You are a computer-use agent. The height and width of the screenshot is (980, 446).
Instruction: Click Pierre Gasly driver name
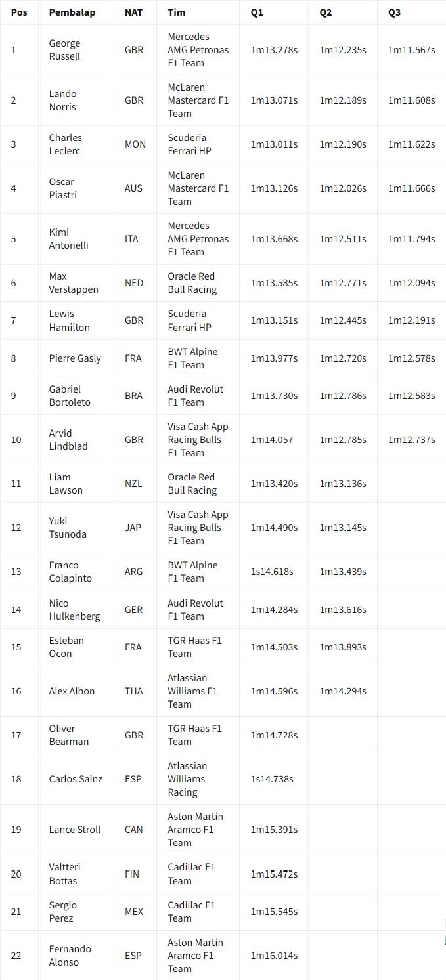[75, 358]
